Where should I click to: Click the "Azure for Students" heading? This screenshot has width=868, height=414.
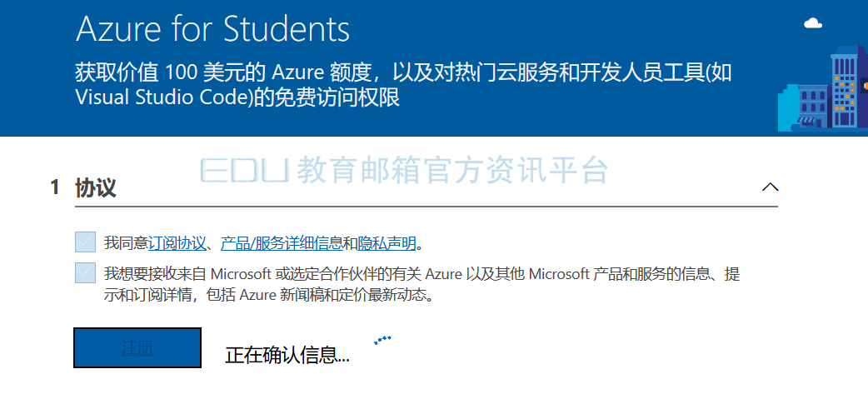point(212,29)
